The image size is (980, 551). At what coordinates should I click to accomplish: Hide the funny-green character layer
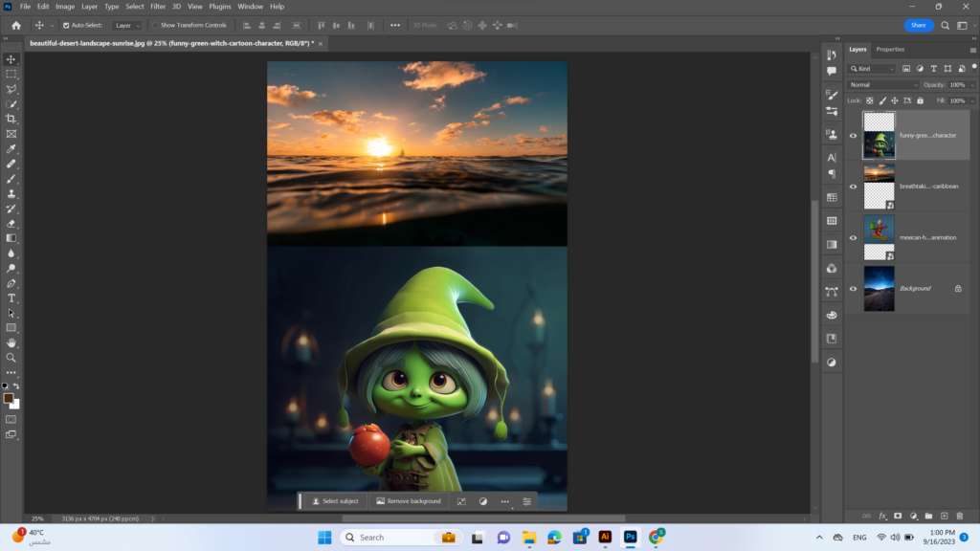(x=853, y=136)
